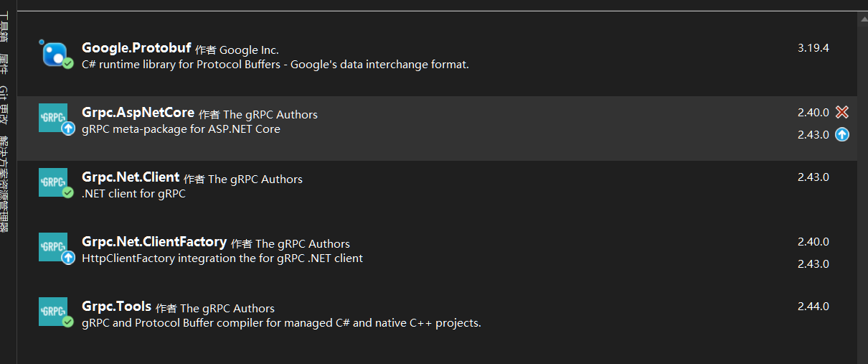Select the Grpc.Net.ClientFactory package title
868x364 pixels.
[x=154, y=242]
